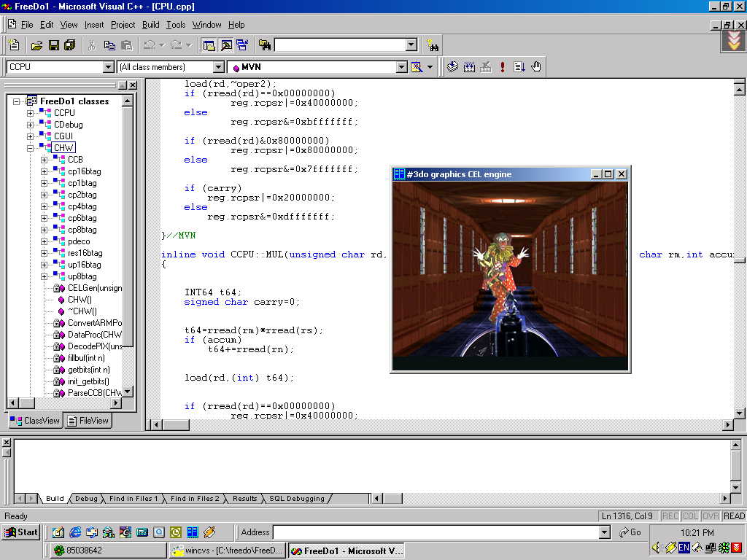Switch to the Find in Files 2 tab

point(194,499)
